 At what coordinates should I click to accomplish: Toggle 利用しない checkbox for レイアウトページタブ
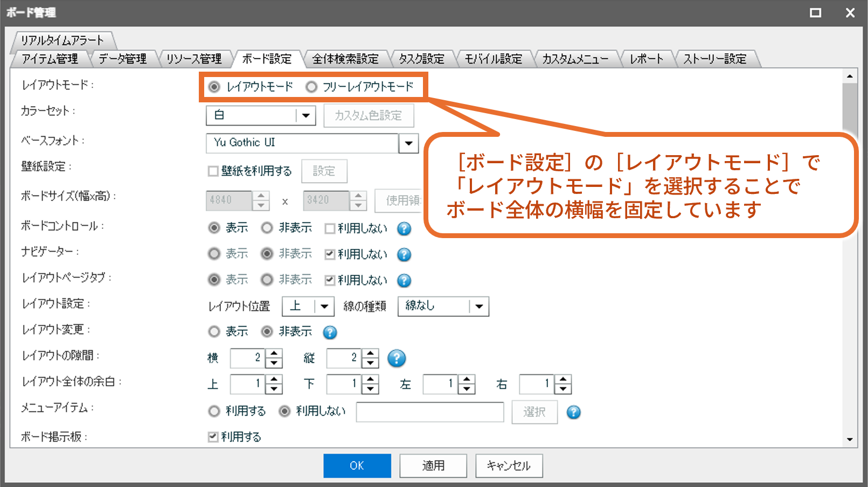click(x=330, y=280)
